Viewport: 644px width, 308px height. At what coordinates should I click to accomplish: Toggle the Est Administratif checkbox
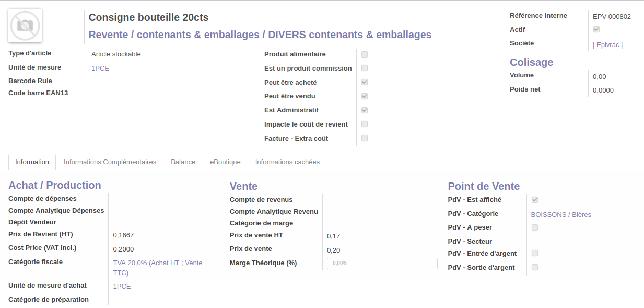(x=365, y=110)
